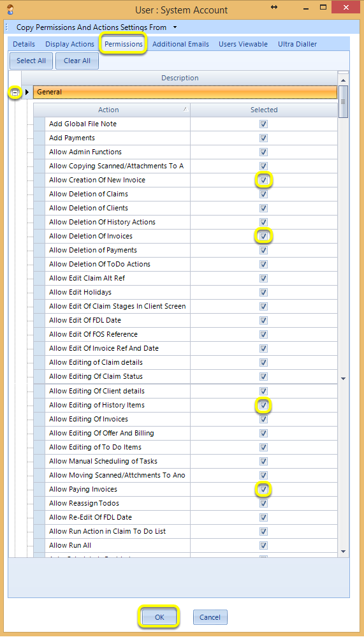Toggle Allow Reassign Todos checkbox
This screenshot has height=644, width=364.
coord(264,504)
